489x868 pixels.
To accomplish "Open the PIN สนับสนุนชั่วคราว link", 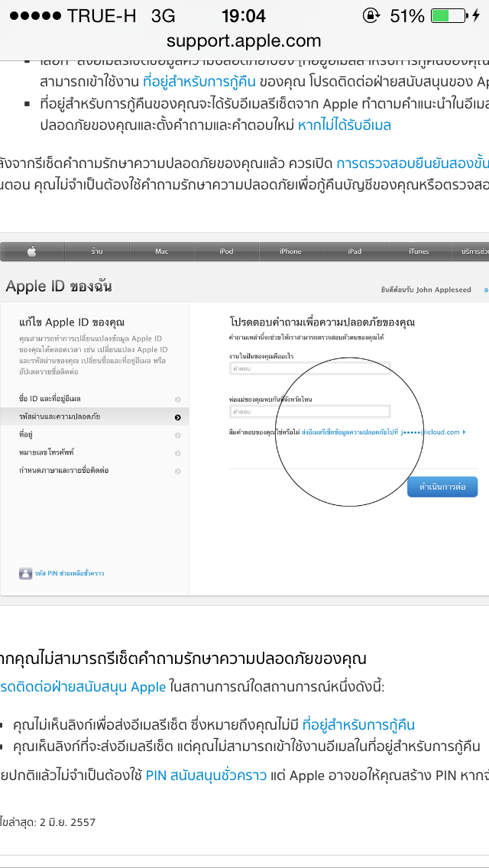I will [x=208, y=775].
